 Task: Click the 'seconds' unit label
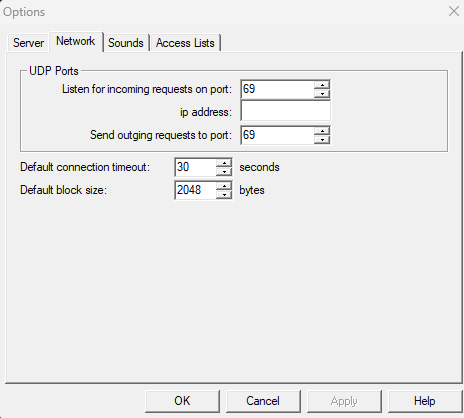click(x=259, y=167)
